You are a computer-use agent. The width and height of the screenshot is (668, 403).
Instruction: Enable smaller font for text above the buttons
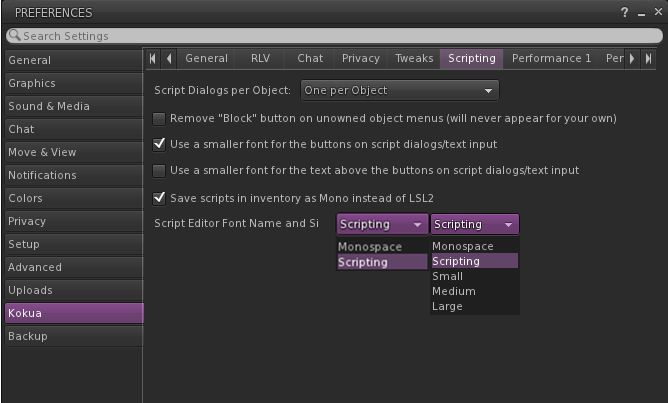click(159, 171)
